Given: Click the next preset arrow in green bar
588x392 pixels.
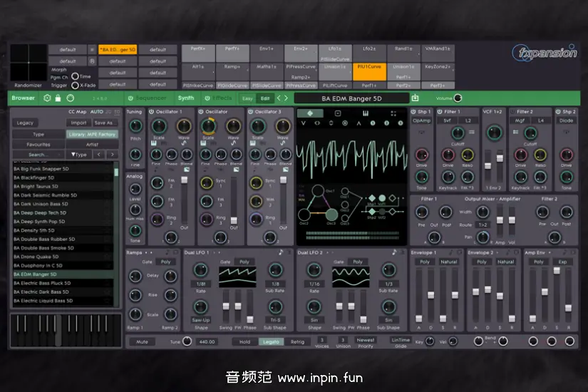Looking at the screenshot, I should point(286,98).
